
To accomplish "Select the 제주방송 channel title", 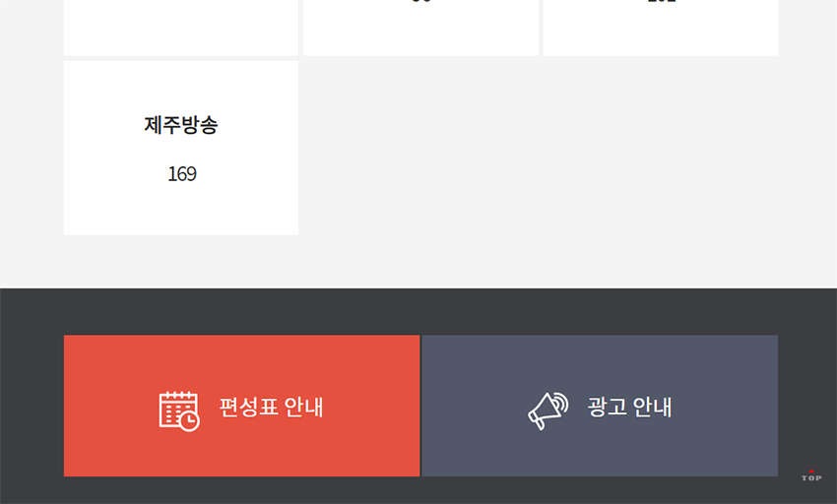I will click(x=181, y=125).
